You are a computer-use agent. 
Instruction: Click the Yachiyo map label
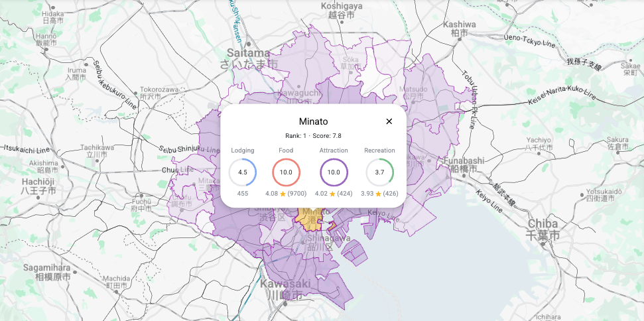click(539, 143)
